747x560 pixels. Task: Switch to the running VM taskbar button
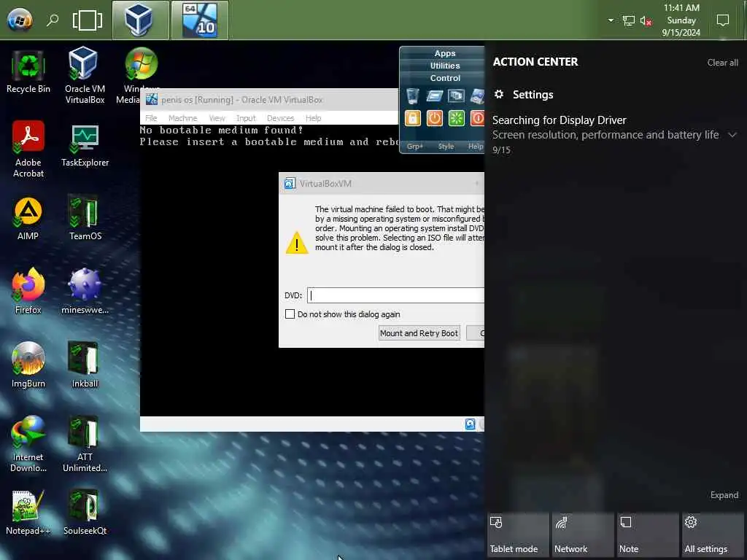click(x=200, y=20)
